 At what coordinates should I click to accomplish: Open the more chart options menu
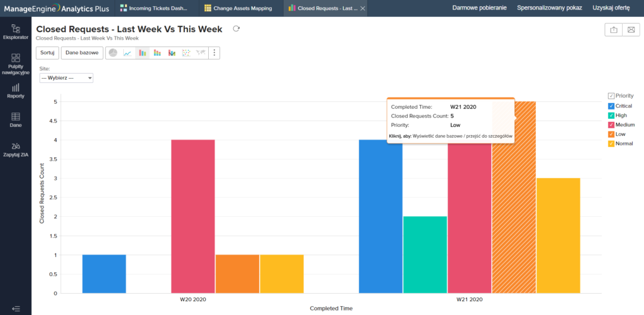[x=214, y=53]
